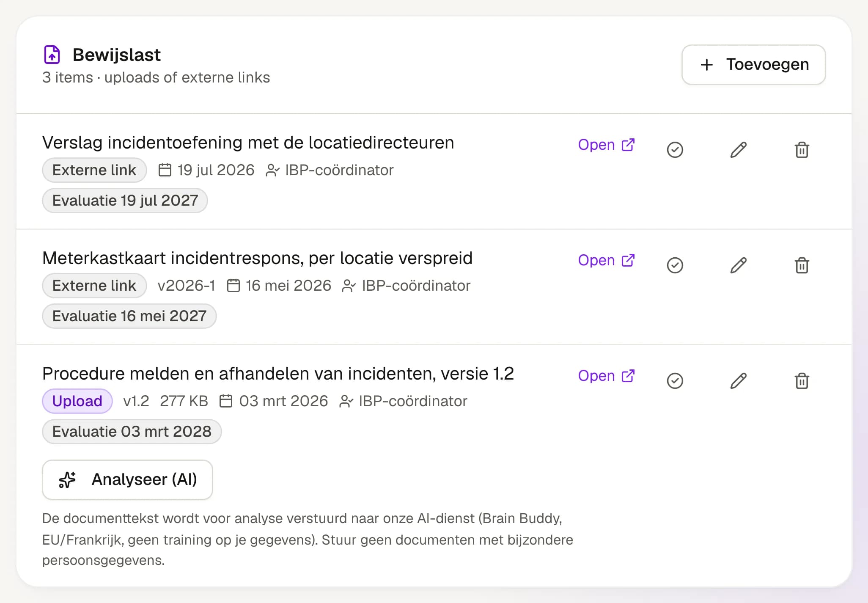Mark Procedure melden en afhandelen as checked
The image size is (868, 603).
(675, 381)
